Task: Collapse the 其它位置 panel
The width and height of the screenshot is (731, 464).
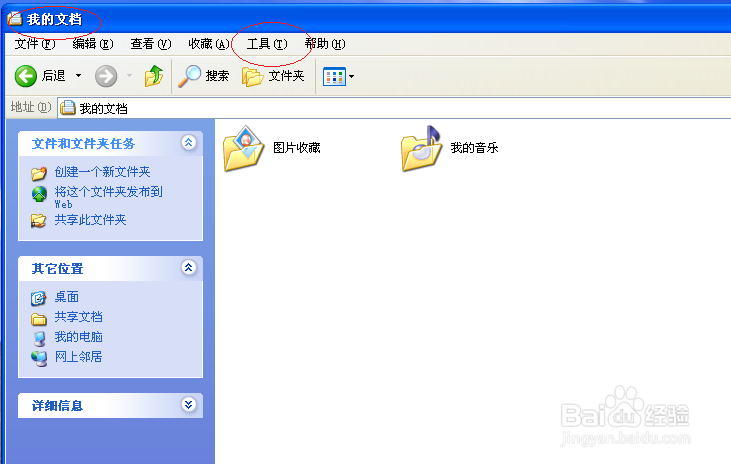Action: click(x=188, y=268)
